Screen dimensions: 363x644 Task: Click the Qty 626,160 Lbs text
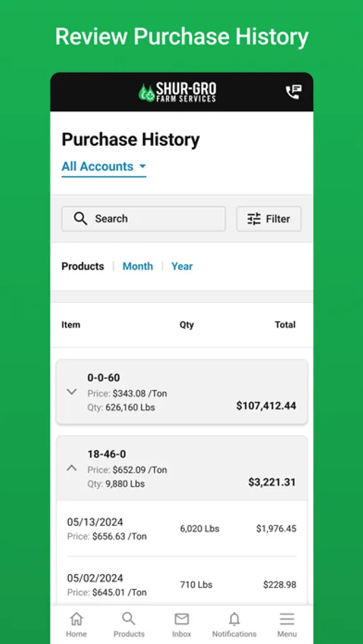tap(121, 407)
